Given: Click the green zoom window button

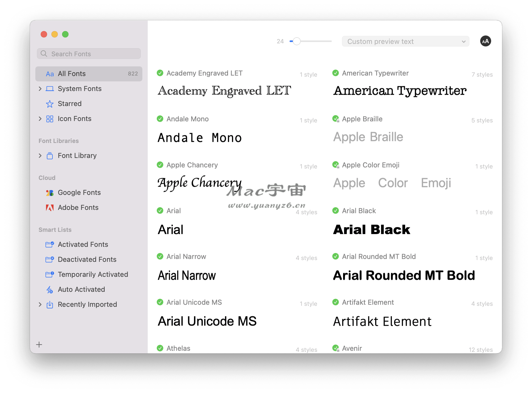Looking at the screenshot, I should pos(65,34).
